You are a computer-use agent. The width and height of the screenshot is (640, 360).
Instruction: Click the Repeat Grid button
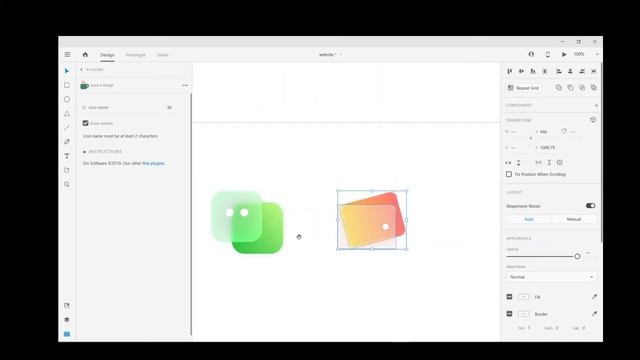pyautogui.click(x=523, y=88)
